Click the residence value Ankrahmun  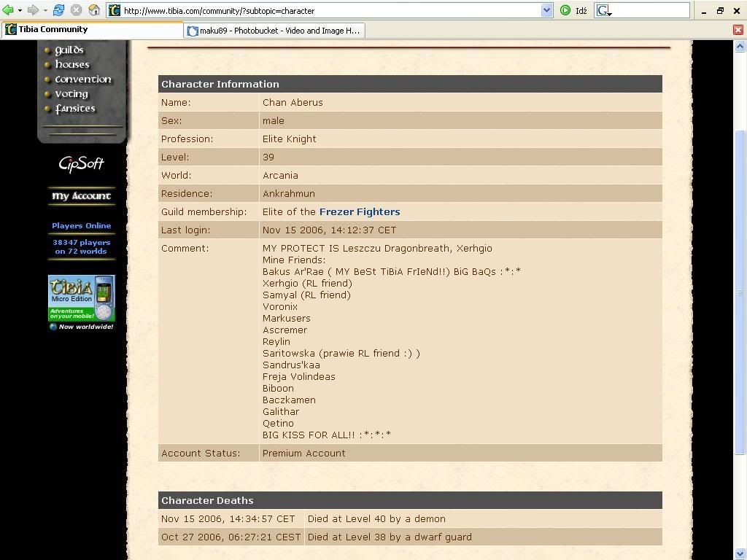point(289,194)
